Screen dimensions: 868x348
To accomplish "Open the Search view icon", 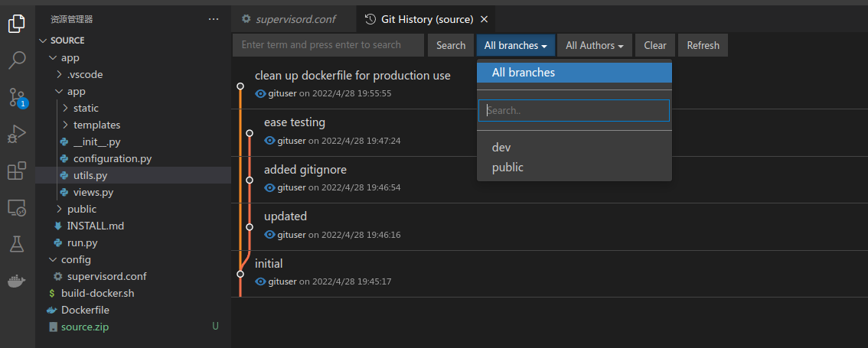I will pyautogui.click(x=17, y=60).
